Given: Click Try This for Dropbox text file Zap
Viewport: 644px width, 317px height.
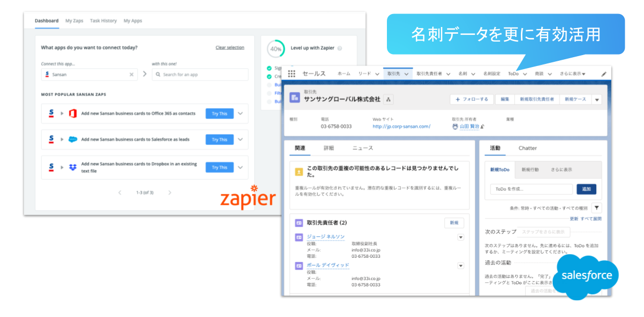Looking at the screenshot, I should point(220,167).
